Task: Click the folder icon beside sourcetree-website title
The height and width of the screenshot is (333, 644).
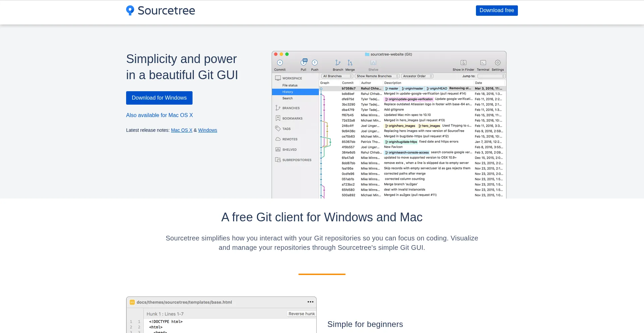Action: point(367,54)
